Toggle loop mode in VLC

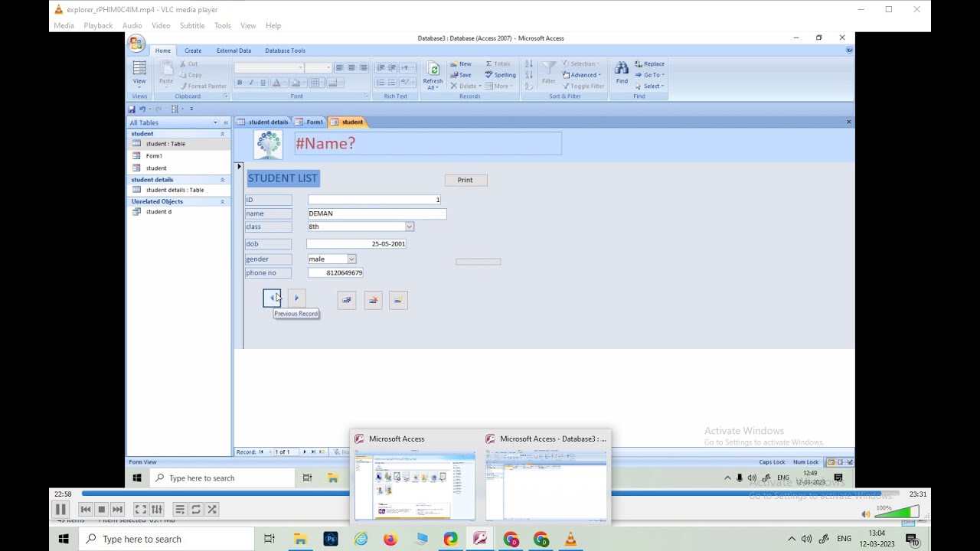click(196, 509)
